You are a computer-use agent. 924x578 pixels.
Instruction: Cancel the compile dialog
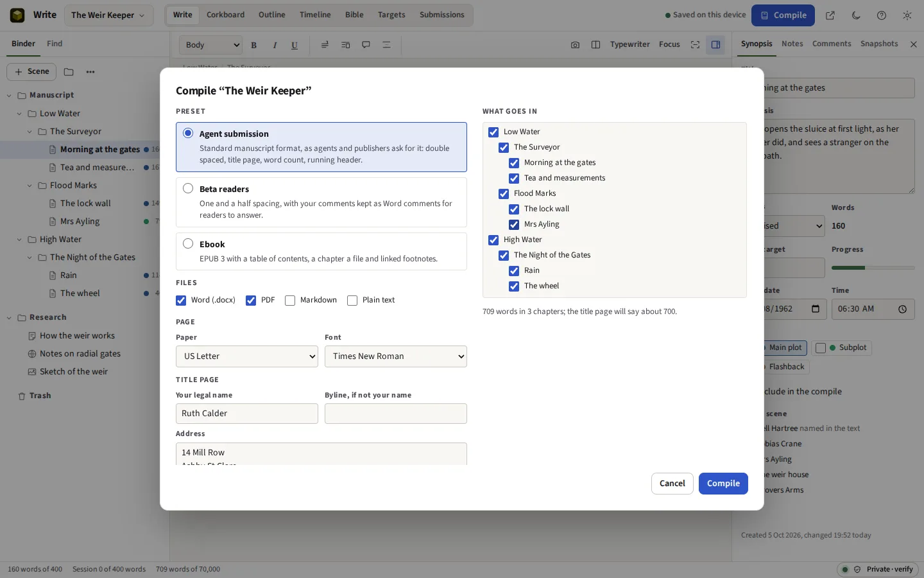(672, 484)
